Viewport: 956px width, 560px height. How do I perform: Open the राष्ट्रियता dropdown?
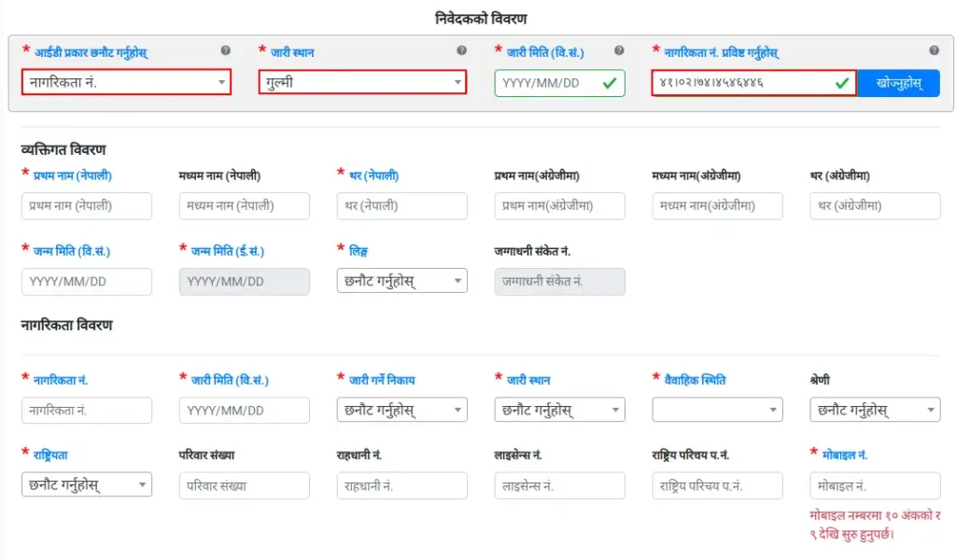pyautogui.click(x=86, y=484)
